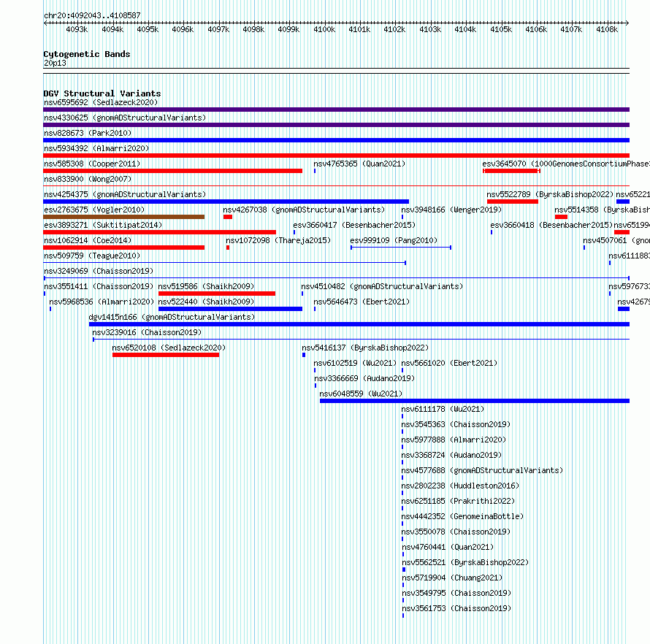Click nsv2802238 (Huddleston2016) label
Screen dimensions: 650x644
[x=460, y=486]
